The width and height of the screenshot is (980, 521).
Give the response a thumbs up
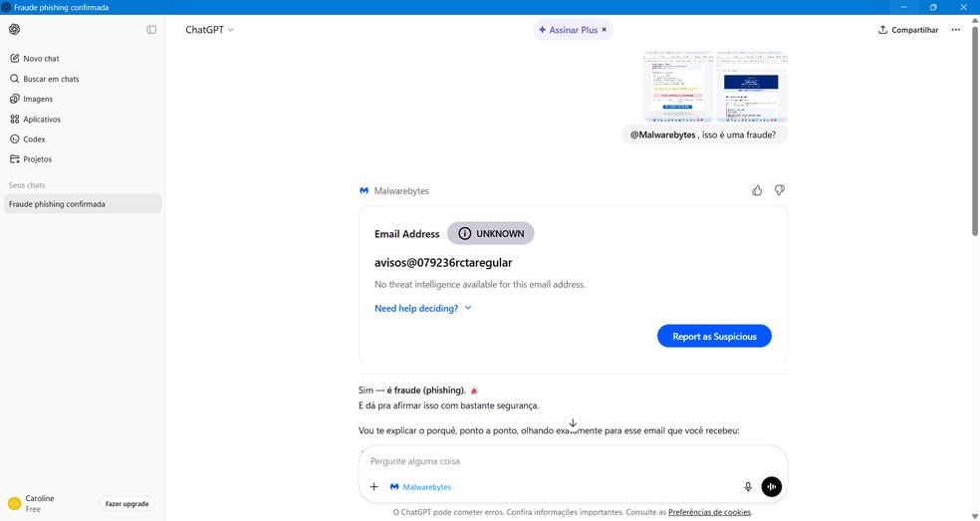tap(757, 190)
